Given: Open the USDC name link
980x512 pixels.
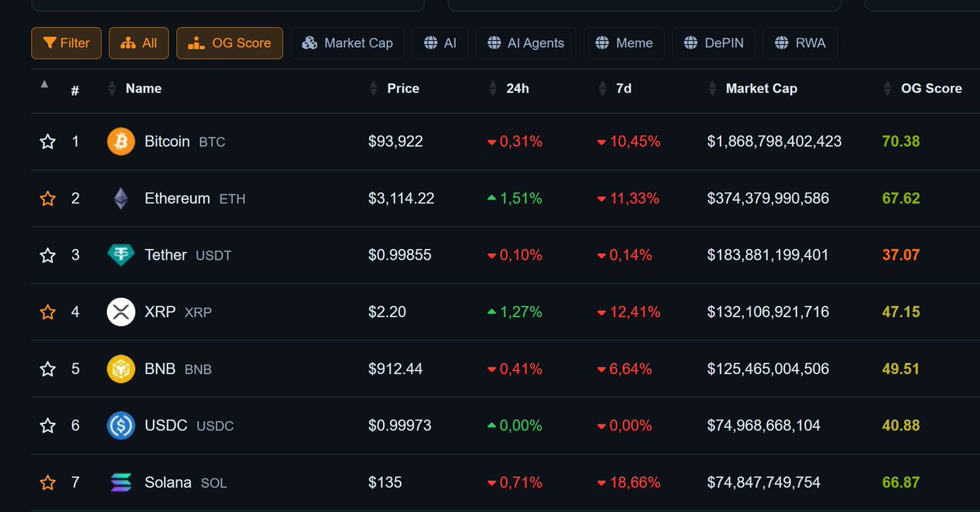Looking at the screenshot, I should click(x=166, y=425).
